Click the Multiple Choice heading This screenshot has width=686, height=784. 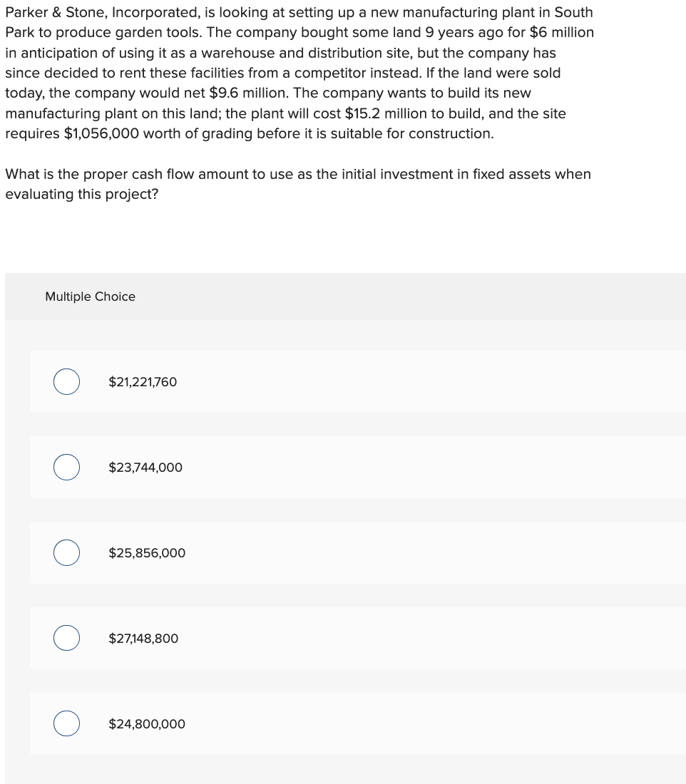(x=90, y=296)
